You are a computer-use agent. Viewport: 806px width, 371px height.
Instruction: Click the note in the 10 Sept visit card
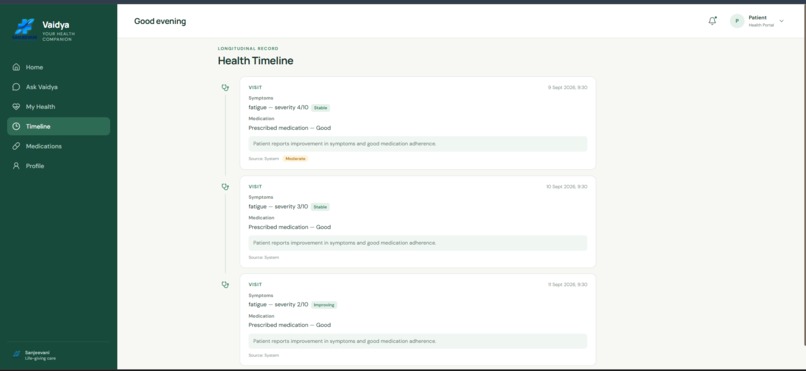(x=418, y=243)
